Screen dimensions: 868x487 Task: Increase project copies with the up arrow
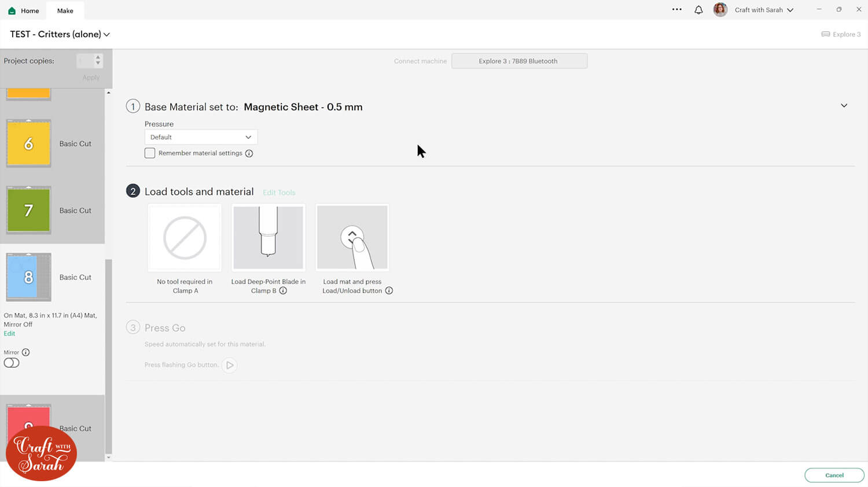point(98,57)
